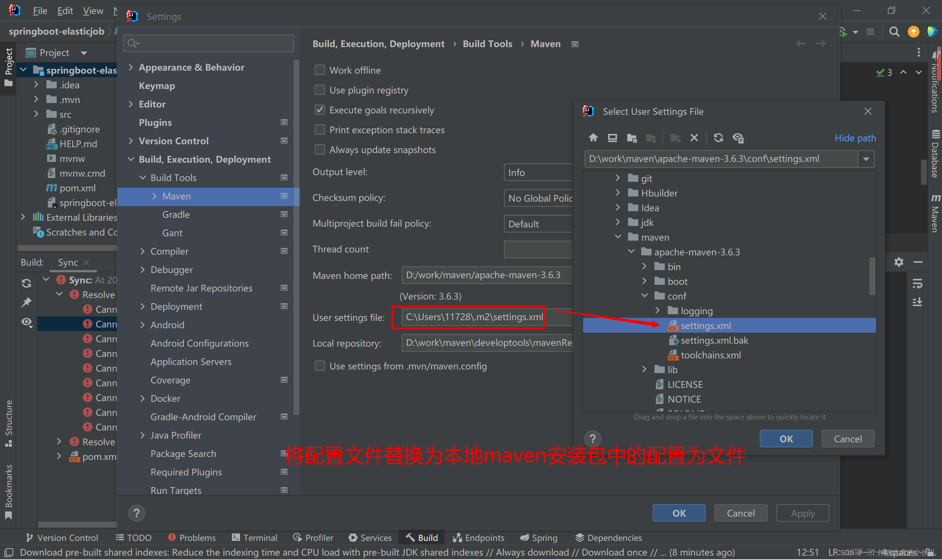Click the Build panel reload sync icon

point(27,283)
